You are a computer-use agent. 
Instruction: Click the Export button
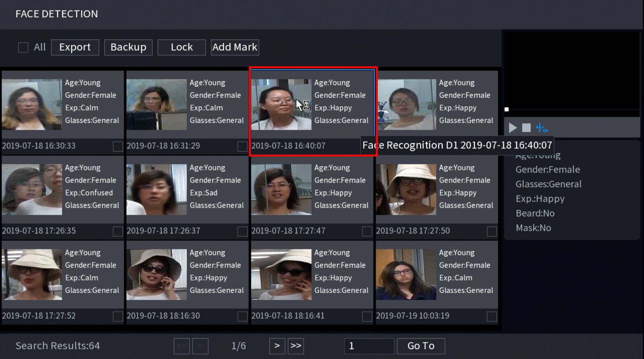[x=75, y=47]
